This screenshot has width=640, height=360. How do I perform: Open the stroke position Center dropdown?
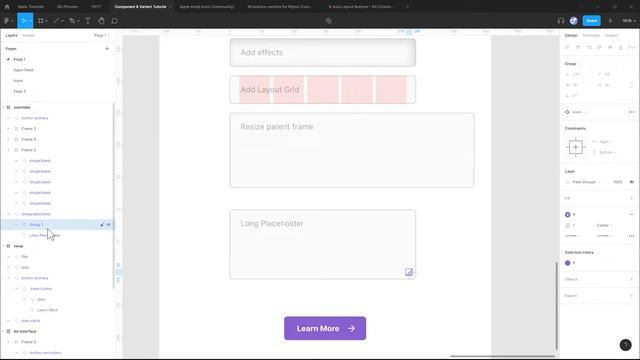604,225
